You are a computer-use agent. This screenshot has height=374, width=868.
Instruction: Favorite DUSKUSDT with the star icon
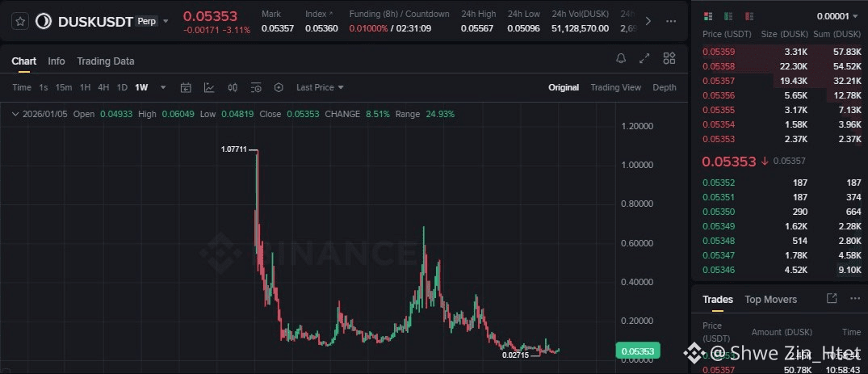pyautogui.click(x=20, y=22)
